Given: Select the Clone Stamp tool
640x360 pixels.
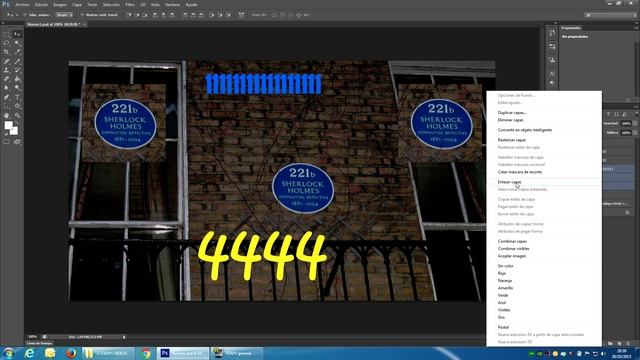Looking at the screenshot, I should pyautogui.click(x=7, y=70).
